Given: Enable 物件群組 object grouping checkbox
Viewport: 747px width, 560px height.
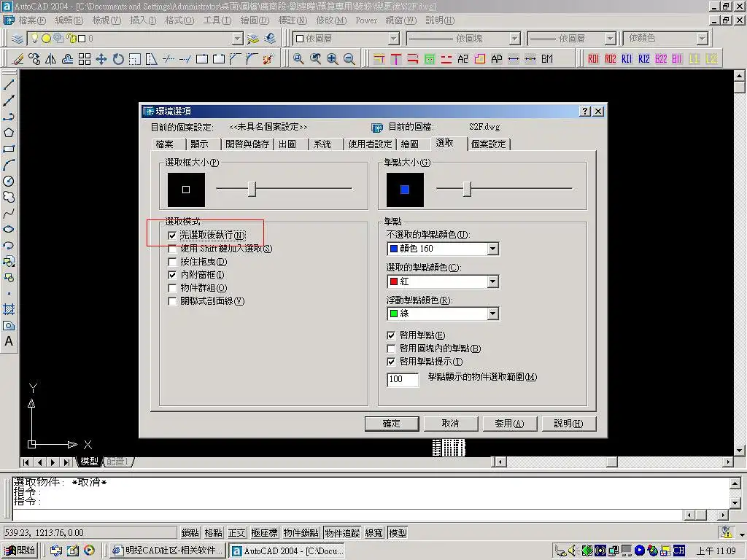Looking at the screenshot, I should (x=172, y=288).
